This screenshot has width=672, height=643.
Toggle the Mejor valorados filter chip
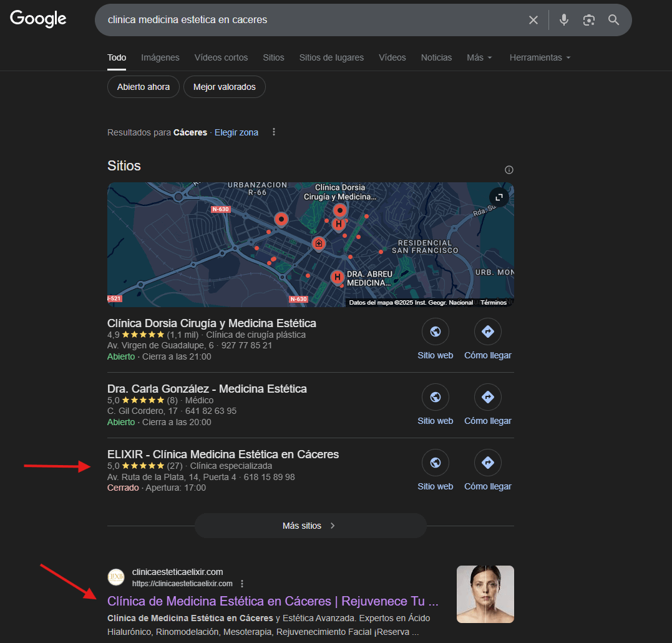225,87
